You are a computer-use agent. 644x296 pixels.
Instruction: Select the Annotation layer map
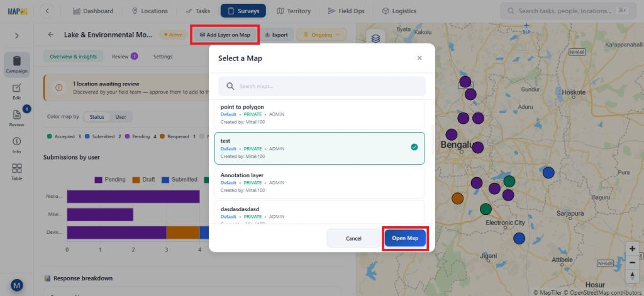click(x=319, y=182)
